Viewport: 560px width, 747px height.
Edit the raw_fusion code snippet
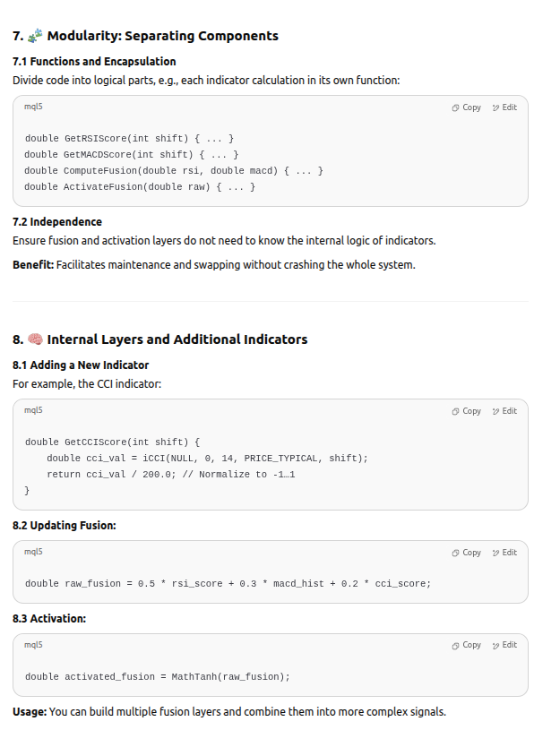click(x=504, y=553)
